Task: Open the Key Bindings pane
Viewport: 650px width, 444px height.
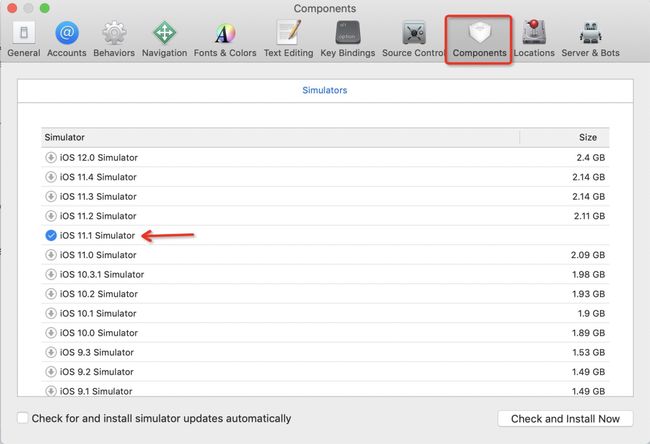Action: (347, 40)
